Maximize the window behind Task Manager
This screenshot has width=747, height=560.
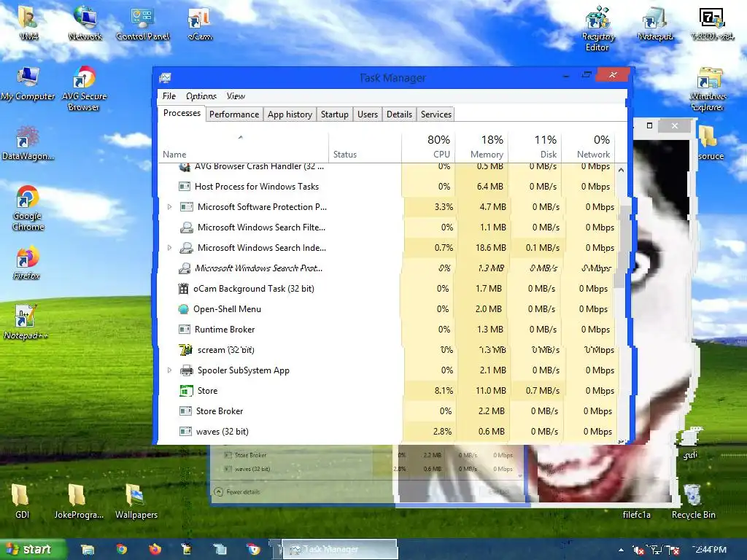pos(649,125)
